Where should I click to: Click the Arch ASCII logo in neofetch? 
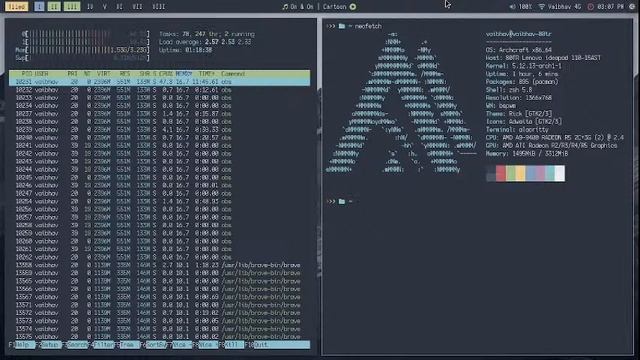point(401,102)
